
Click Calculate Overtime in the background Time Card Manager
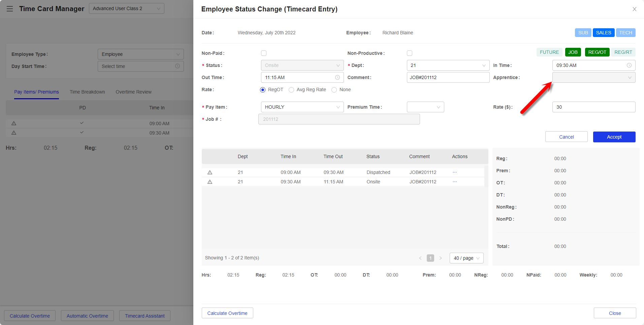(30, 316)
